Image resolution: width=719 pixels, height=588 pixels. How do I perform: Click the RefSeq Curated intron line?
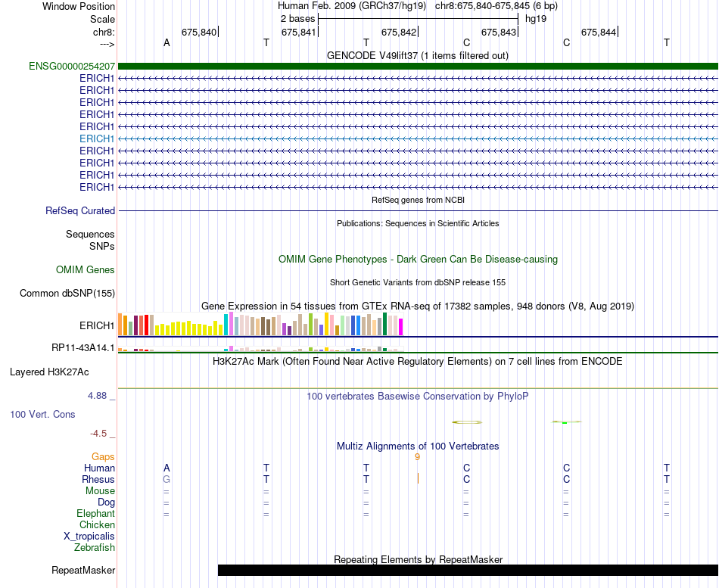coord(418,210)
